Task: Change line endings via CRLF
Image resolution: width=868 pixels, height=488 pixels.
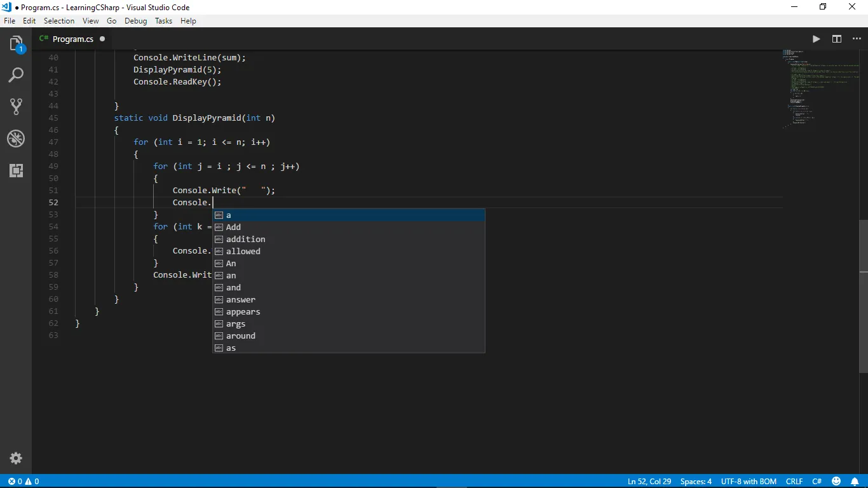Action: click(794, 482)
